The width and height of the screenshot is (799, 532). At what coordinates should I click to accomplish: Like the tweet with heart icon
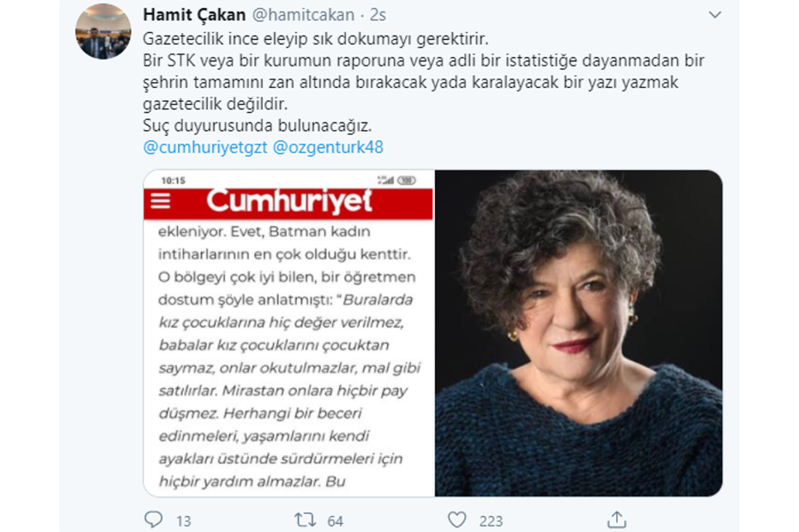pos(457,519)
